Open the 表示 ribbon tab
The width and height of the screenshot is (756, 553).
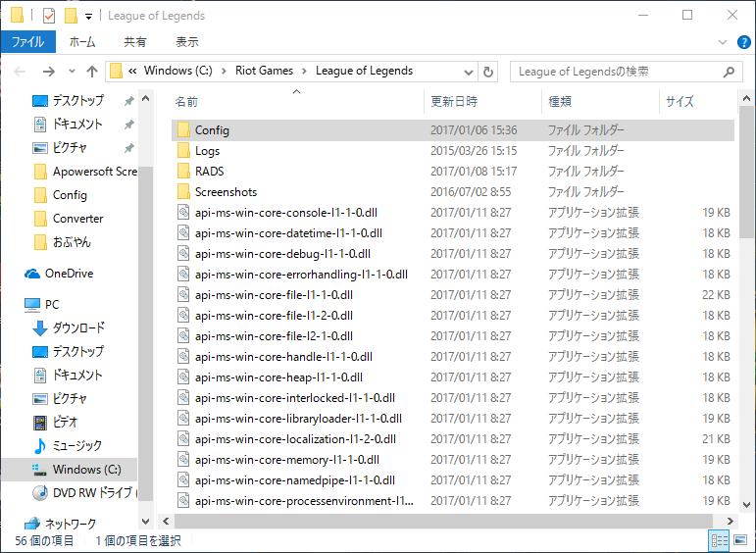[187, 42]
